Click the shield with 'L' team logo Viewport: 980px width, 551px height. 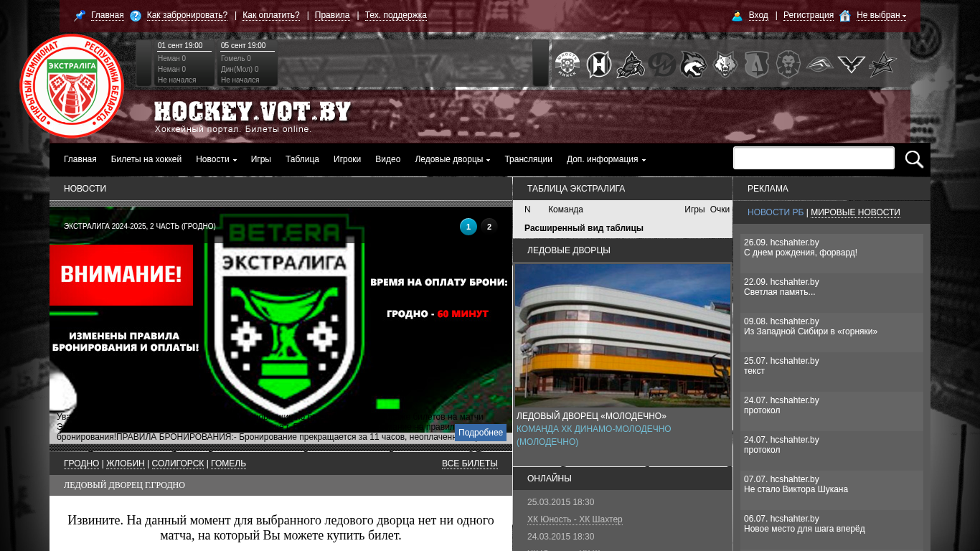click(x=757, y=65)
